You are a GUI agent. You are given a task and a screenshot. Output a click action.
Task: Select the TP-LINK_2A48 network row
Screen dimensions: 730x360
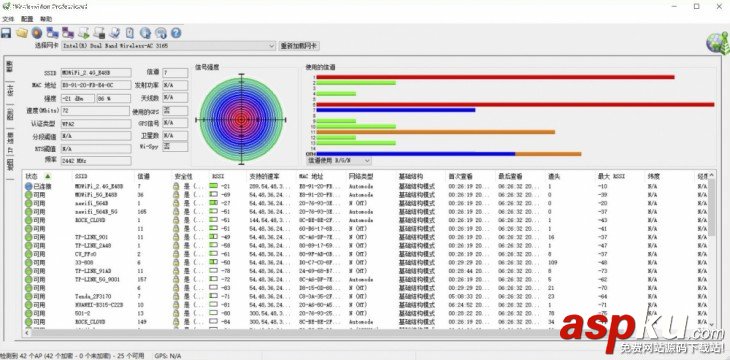pyautogui.click(x=365, y=245)
